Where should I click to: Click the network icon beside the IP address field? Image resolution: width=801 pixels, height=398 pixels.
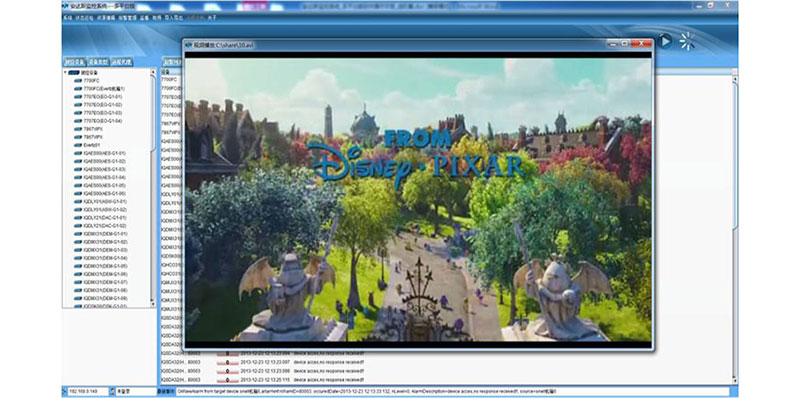pos(65,391)
